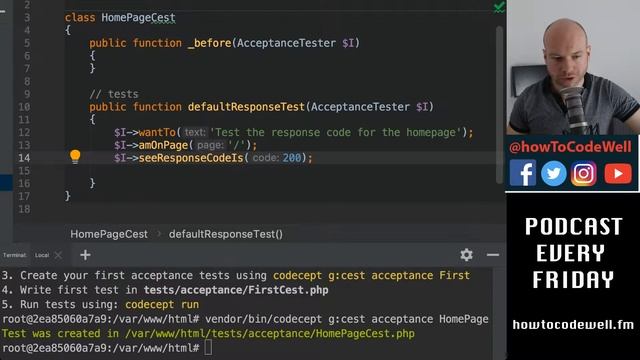Click line number 10 in gutter
Screen dimensions: 640x360
(24, 107)
